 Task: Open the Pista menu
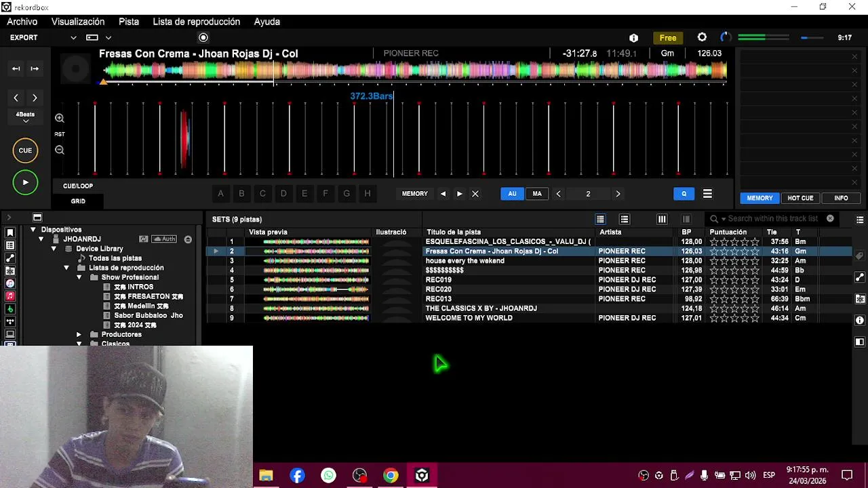[x=129, y=22]
